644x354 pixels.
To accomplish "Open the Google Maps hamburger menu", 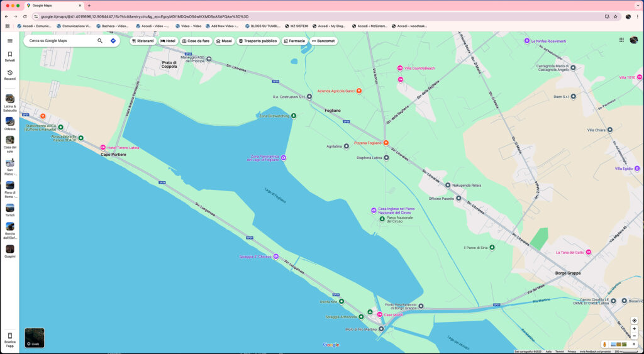I will (10, 41).
